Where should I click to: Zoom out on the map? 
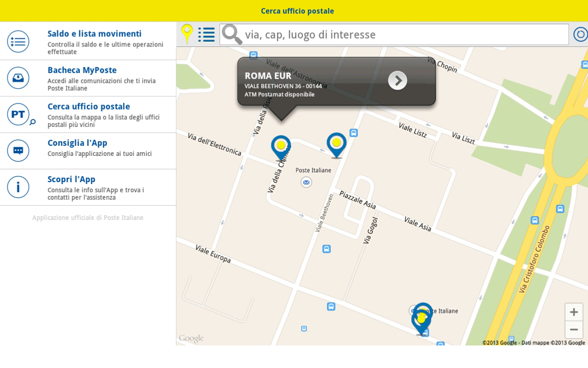[574, 329]
